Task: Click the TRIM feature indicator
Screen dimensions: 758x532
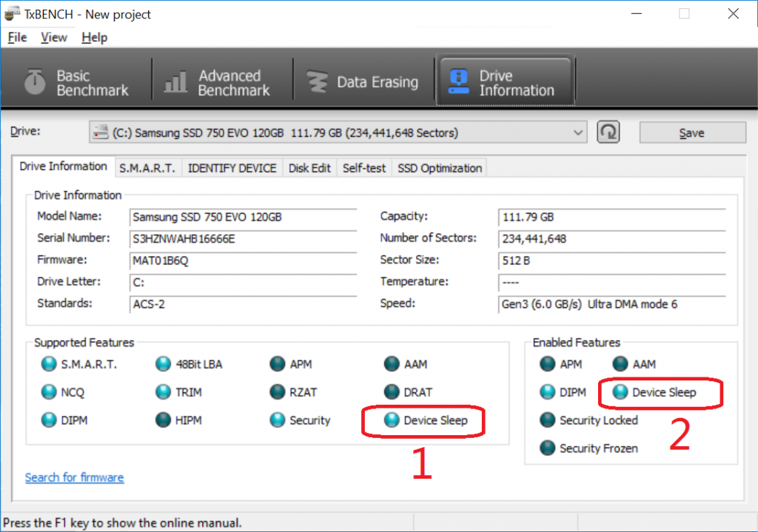Action: point(164,392)
